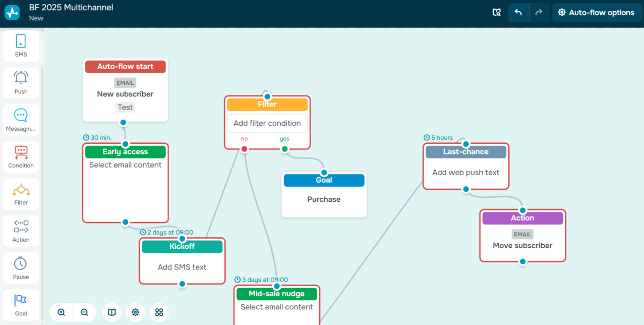The image size is (644, 325).
Task: Click the grid arrange button
Action: pos(159,312)
